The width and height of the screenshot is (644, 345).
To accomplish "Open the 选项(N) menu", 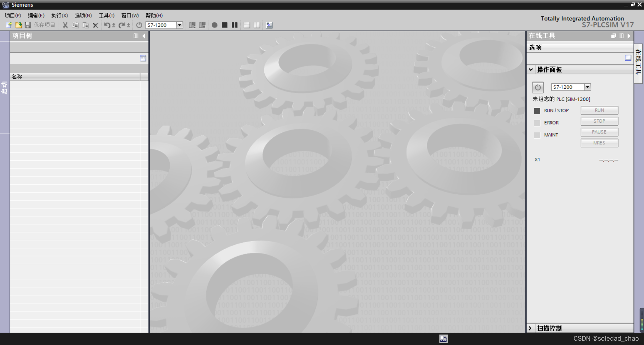I will pyautogui.click(x=83, y=15).
